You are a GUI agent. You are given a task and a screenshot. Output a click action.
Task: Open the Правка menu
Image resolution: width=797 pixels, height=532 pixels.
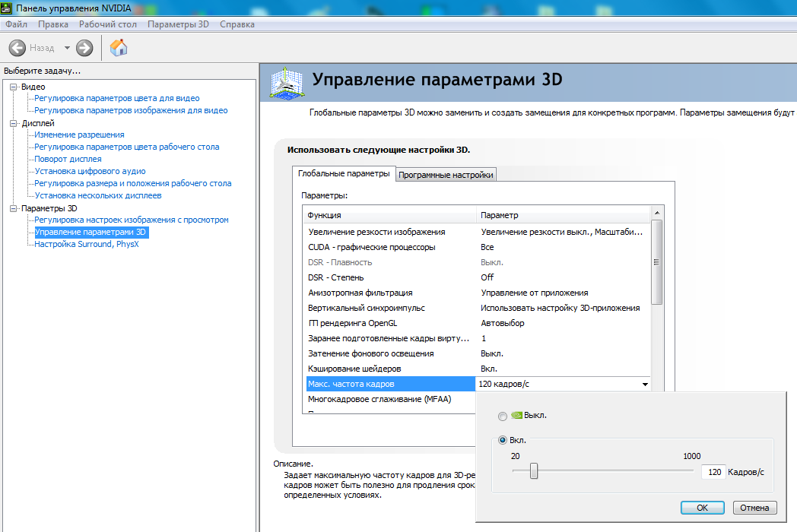pyautogui.click(x=53, y=24)
